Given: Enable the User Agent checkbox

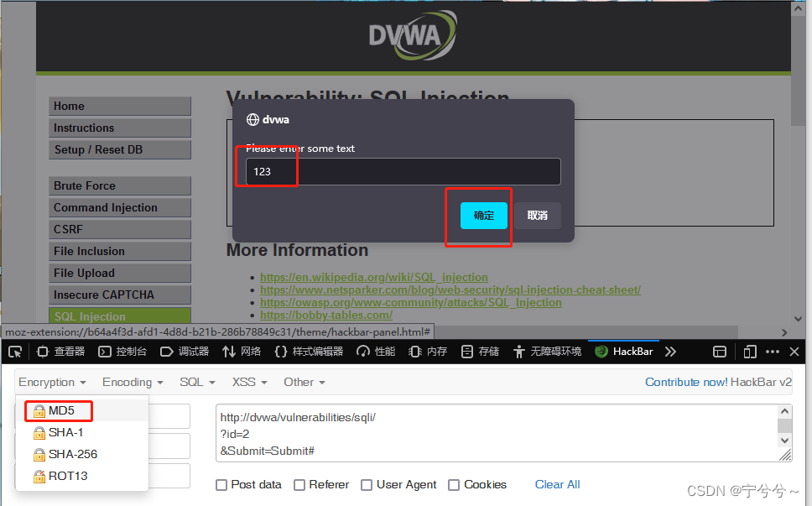Looking at the screenshot, I should click(367, 485).
